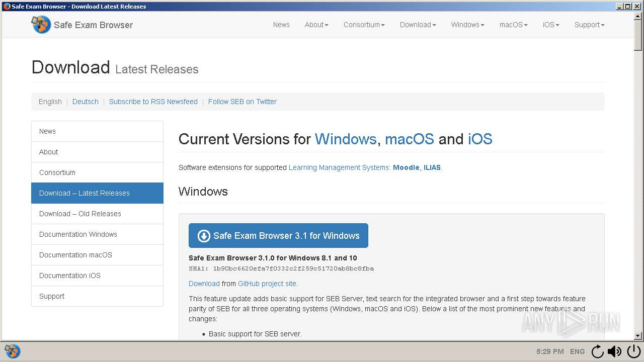644x362 pixels.
Task: Click the 5:29 PM clock
Action: tap(550, 351)
